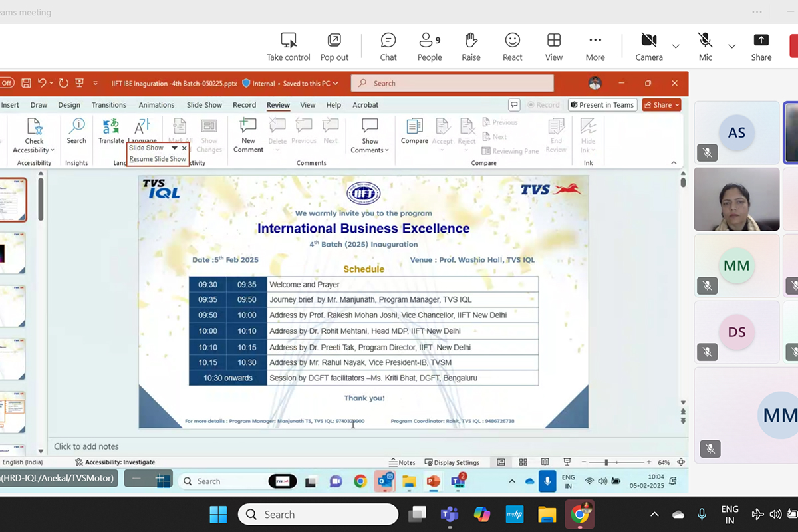Insert a New Comment
Viewport: 798px width, 532px height.
coord(248,136)
